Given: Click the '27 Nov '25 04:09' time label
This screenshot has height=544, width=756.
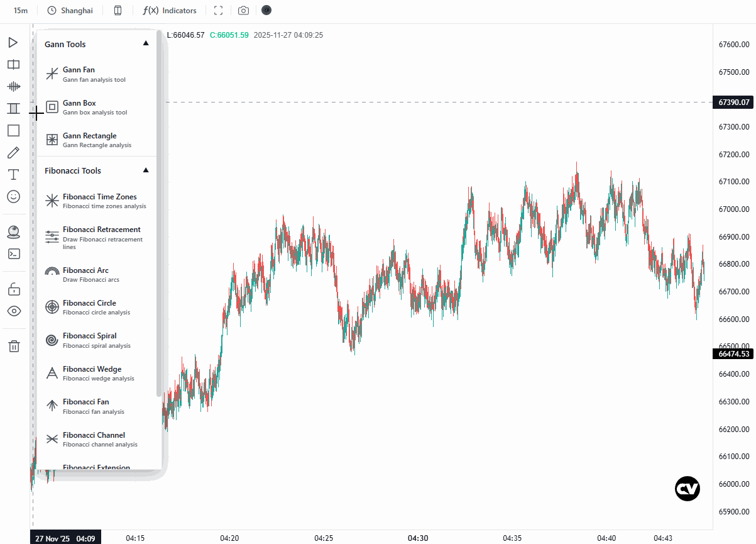Looking at the screenshot, I should coord(65,538).
